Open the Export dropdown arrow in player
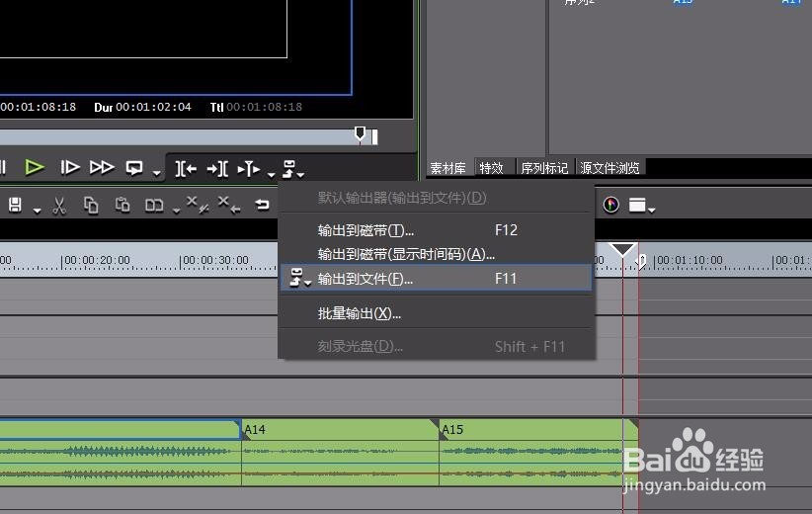The height and width of the screenshot is (514, 812). coord(300,175)
